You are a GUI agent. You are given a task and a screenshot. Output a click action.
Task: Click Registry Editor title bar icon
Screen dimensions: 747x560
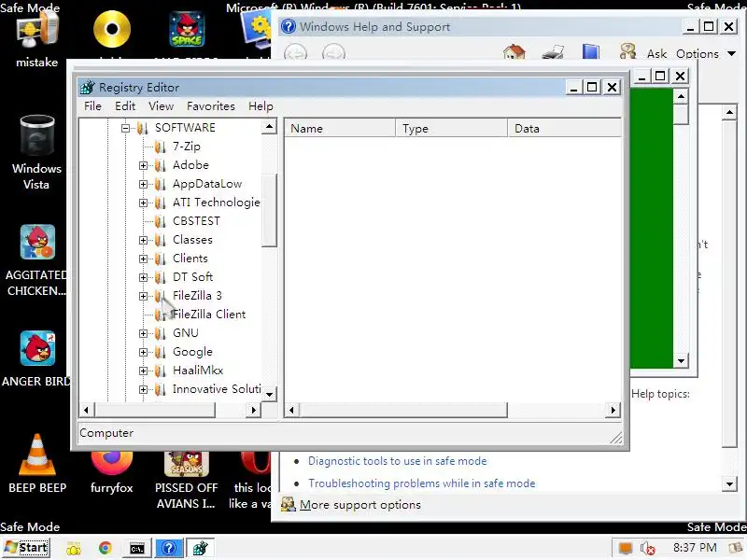click(x=87, y=87)
